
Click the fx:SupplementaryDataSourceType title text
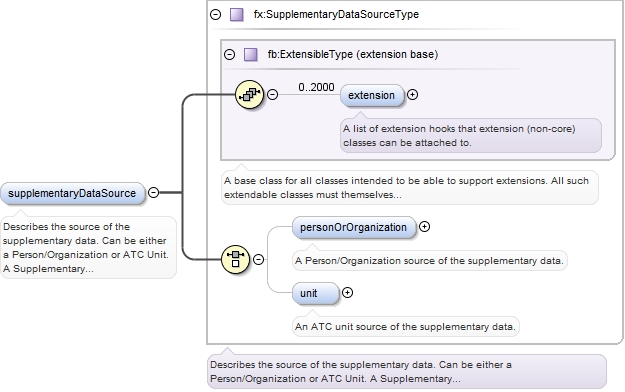[336, 14]
